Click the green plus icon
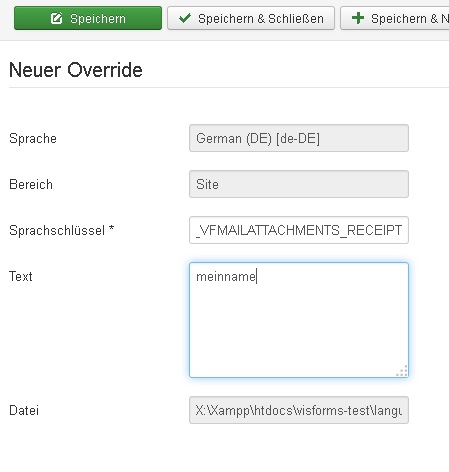Screen dimensions: 449x472 click(358, 18)
